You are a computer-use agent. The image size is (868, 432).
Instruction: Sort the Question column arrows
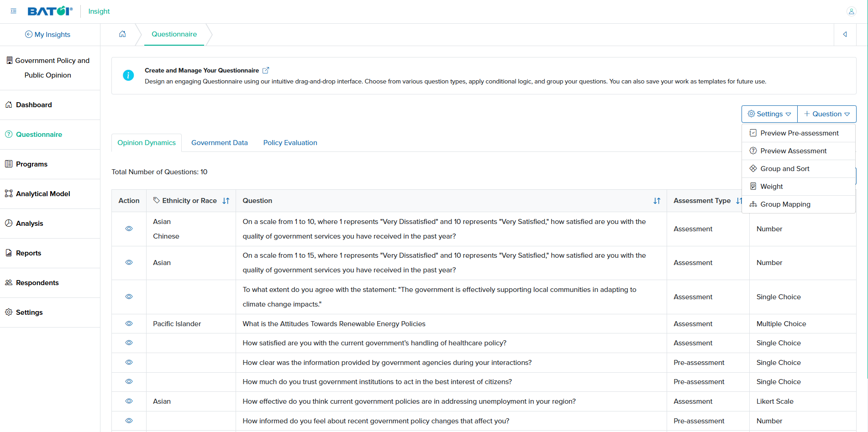(657, 201)
